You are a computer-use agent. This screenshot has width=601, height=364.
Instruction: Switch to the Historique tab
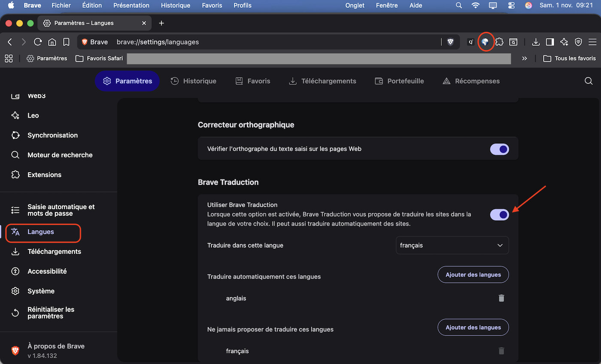193,81
